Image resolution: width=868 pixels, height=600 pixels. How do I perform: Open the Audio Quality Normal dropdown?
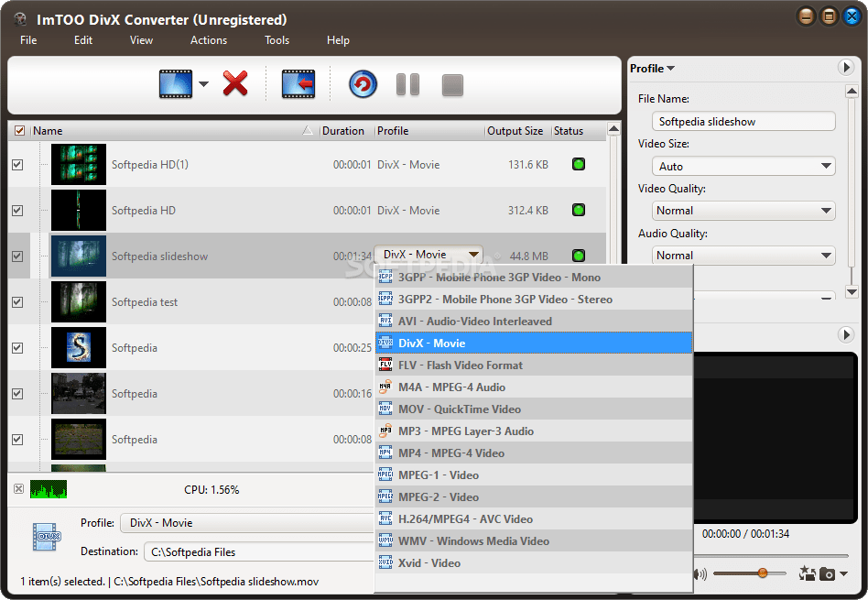click(743, 256)
